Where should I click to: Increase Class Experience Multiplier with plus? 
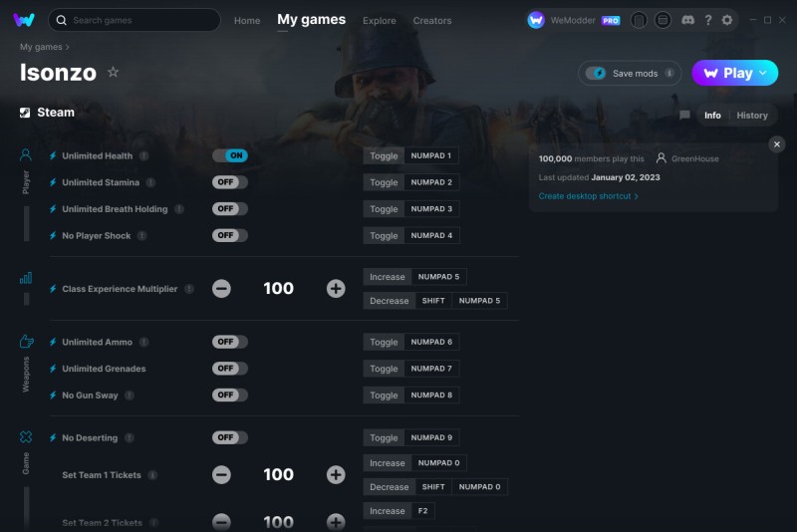click(336, 289)
